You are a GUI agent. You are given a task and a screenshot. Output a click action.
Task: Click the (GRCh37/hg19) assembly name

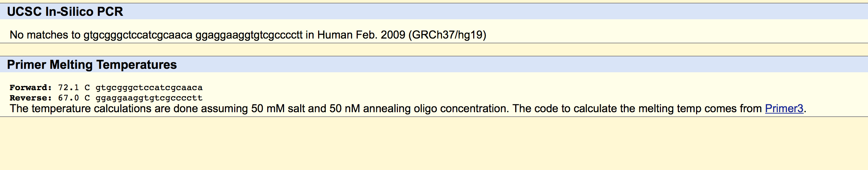tap(447, 35)
